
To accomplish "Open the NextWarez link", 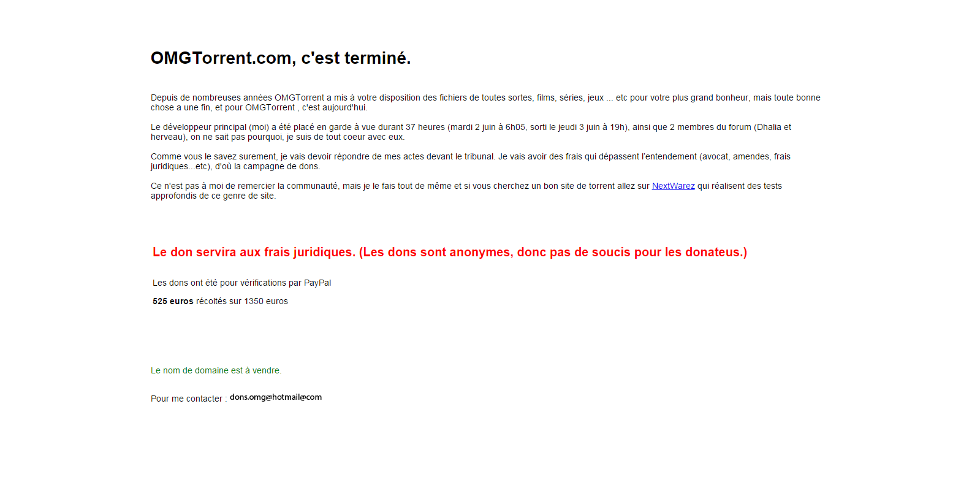I will coord(673,186).
